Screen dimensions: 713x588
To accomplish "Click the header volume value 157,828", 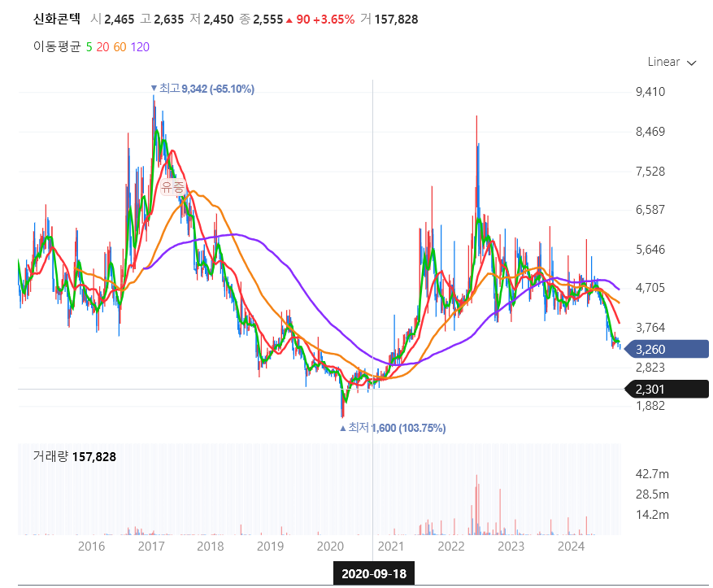I will (x=396, y=20).
